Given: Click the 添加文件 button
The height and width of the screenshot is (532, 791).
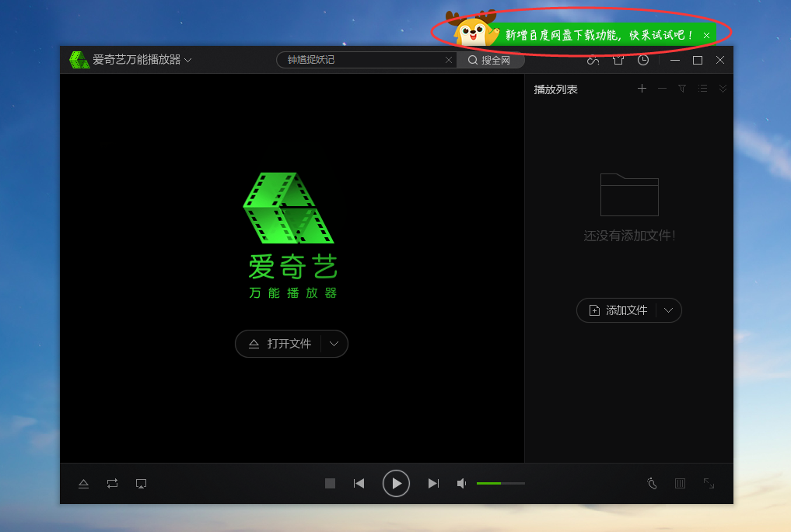Looking at the screenshot, I should tap(617, 310).
